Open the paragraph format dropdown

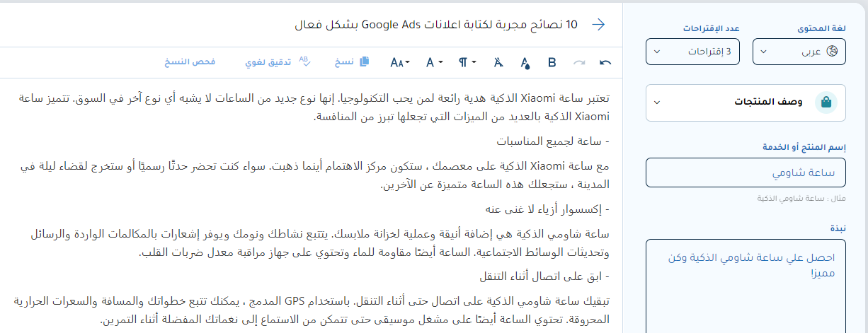pos(467,62)
